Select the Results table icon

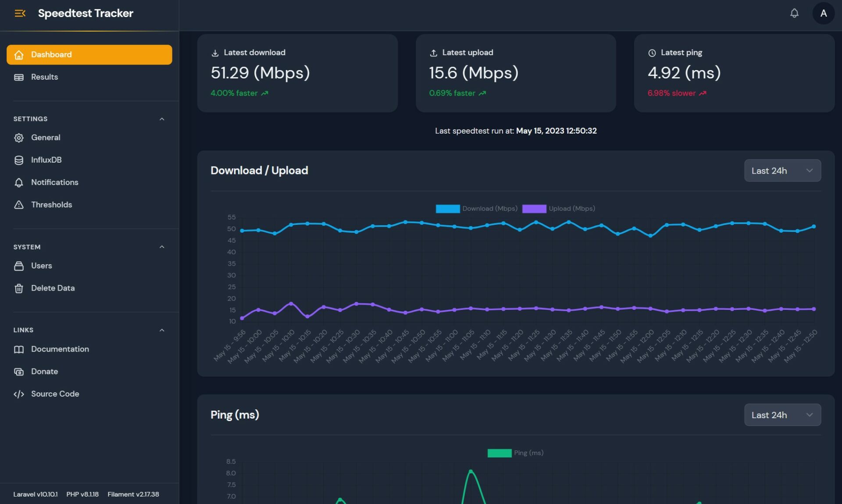19,77
